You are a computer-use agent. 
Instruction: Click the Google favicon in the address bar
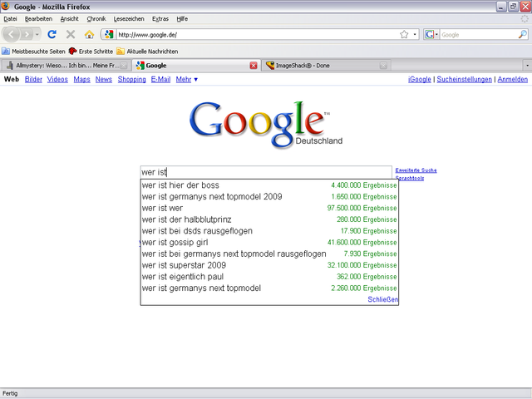click(109, 34)
